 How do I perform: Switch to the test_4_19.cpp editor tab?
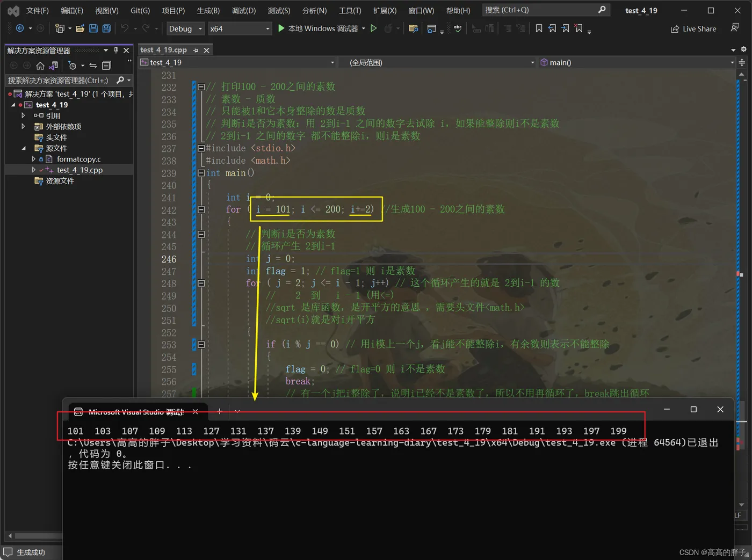pyautogui.click(x=163, y=50)
